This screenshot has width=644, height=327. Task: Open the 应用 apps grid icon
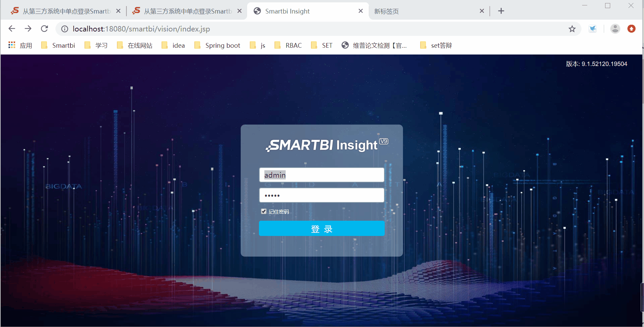coord(12,45)
